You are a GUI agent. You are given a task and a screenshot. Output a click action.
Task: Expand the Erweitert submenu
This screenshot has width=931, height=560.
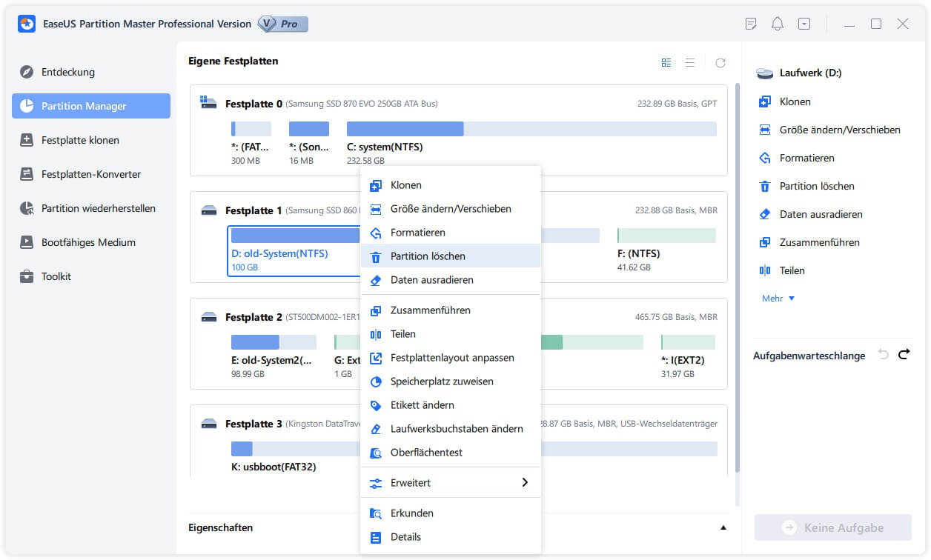451,483
